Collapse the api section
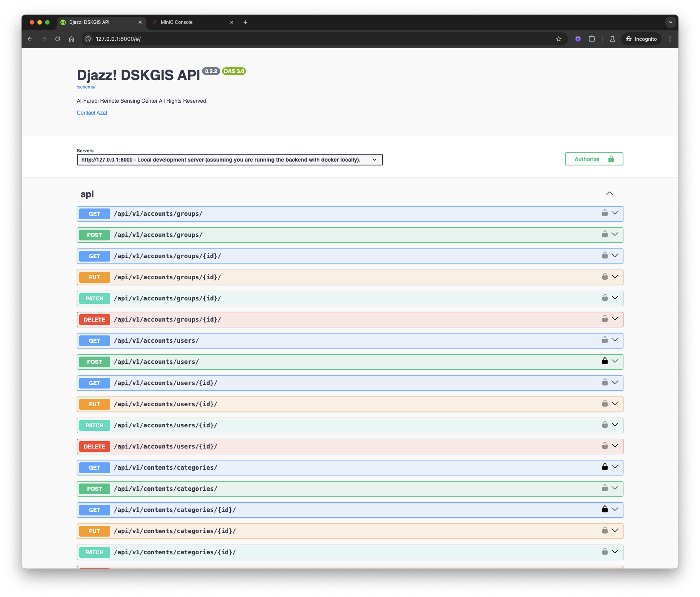Viewport: 700px width, 597px height. (610, 193)
